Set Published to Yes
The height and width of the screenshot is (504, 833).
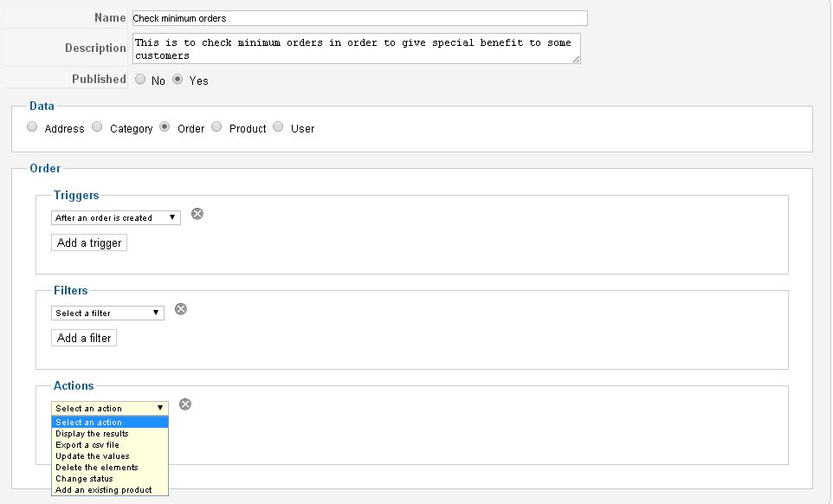[x=178, y=79]
